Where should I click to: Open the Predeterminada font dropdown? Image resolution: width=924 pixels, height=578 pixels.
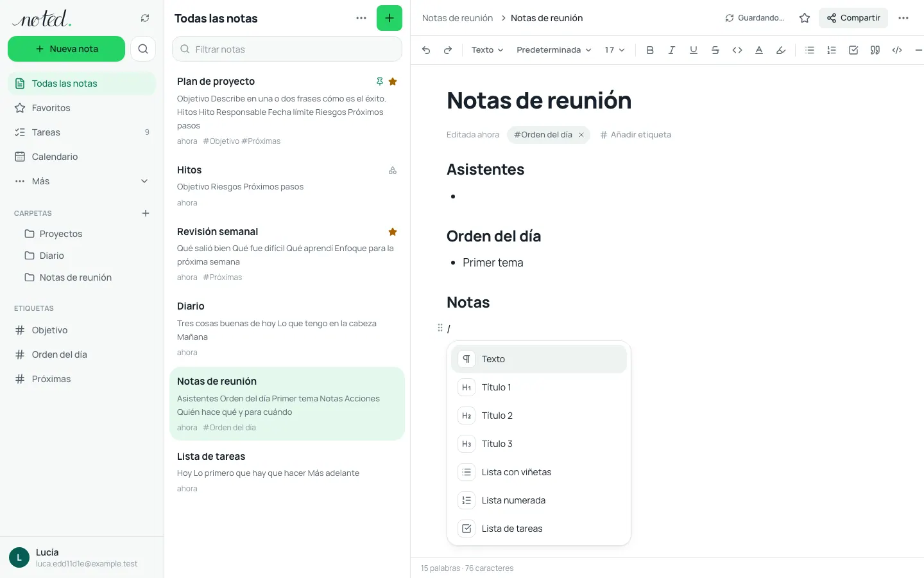click(554, 50)
